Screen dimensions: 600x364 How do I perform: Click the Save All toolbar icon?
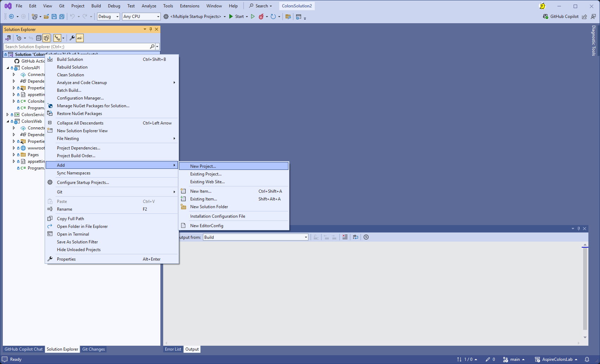tap(62, 17)
